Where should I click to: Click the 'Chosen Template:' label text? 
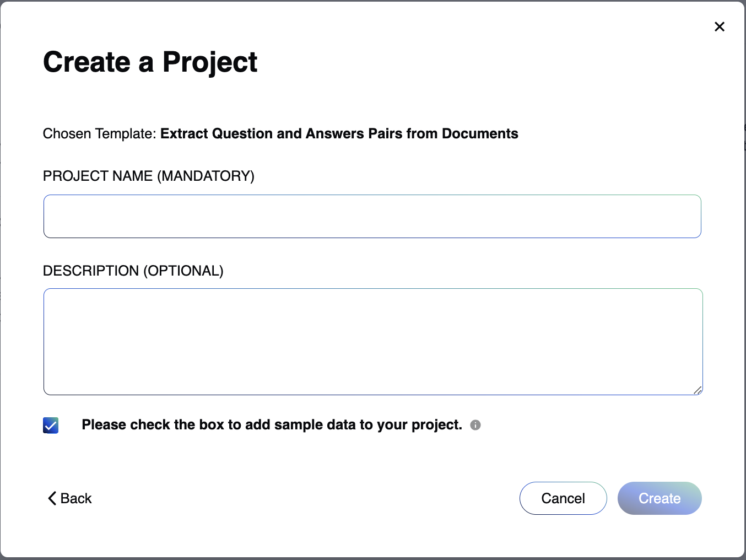coord(100,134)
